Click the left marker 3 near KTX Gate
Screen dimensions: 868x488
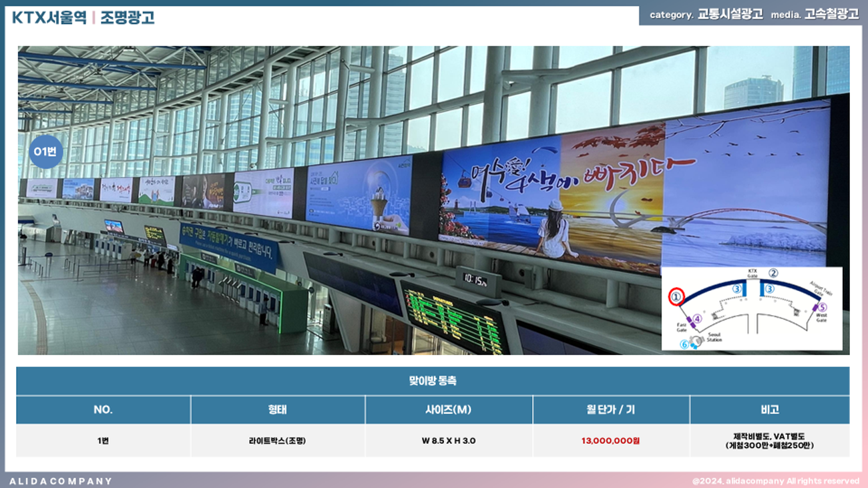click(737, 288)
